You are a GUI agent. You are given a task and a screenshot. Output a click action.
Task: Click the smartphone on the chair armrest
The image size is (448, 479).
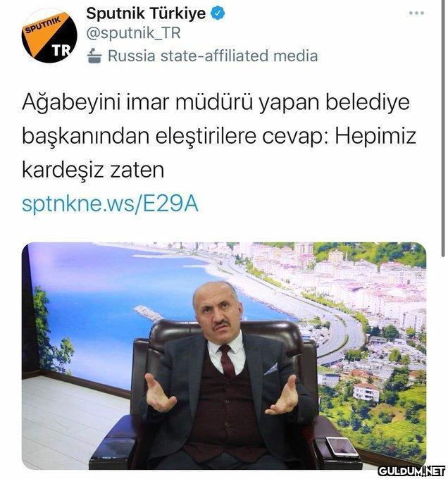point(342,447)
